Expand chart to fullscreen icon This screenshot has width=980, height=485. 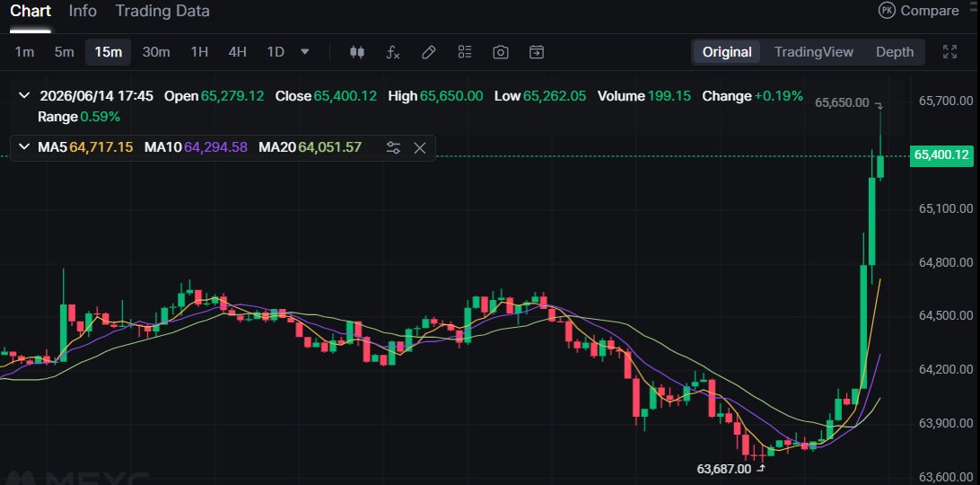[949, 52]
